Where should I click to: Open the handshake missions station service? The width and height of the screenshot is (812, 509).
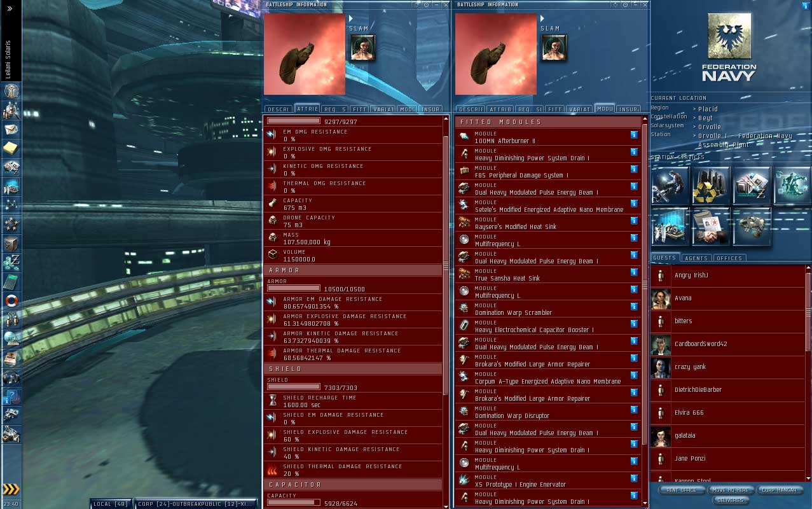711,226
